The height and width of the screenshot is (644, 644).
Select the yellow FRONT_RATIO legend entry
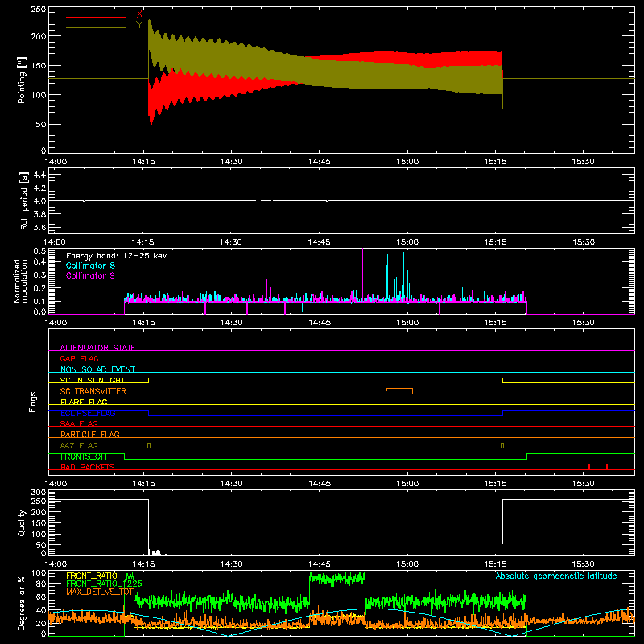[92, 576]
